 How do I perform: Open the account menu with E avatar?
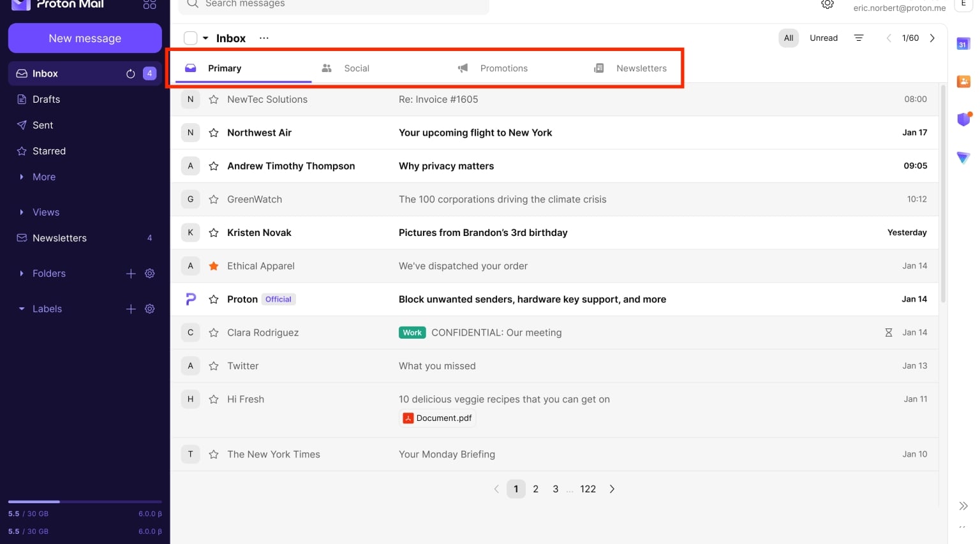963,4
